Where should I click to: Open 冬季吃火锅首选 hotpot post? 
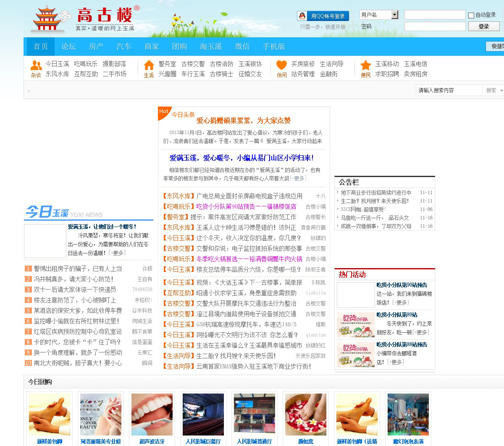249,259
